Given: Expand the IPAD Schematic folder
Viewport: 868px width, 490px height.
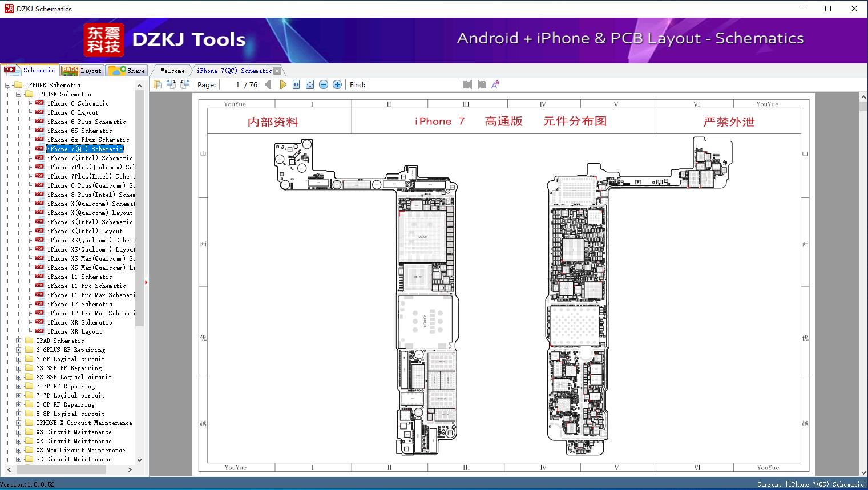Looking at the screenshot, I should [x=19, y=341].
